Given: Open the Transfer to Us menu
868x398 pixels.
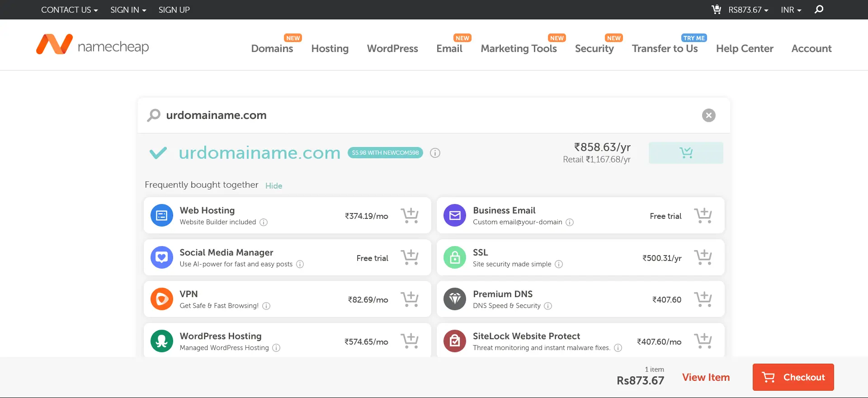Looking at the screenshot, I should [665, 48].
